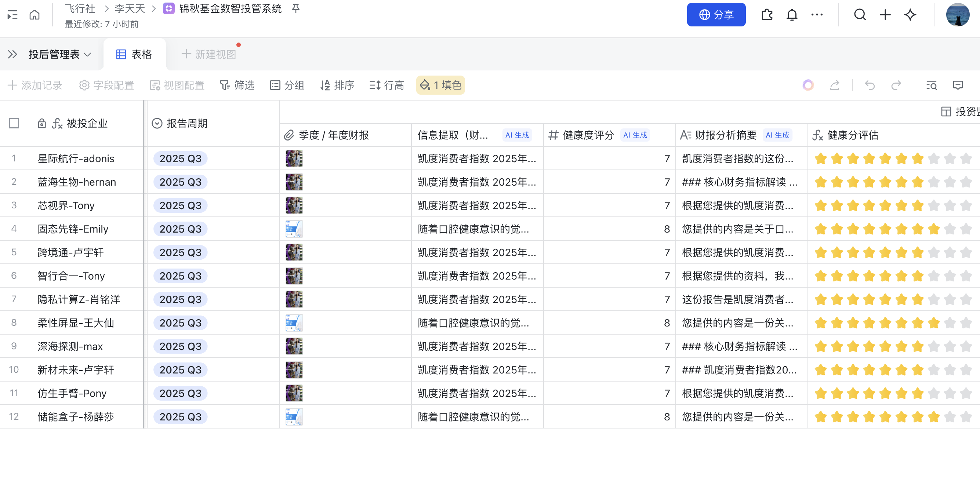Switch to the 表格 view tab
The height and width of the screenshot is (496, 980).
(134, 54)
